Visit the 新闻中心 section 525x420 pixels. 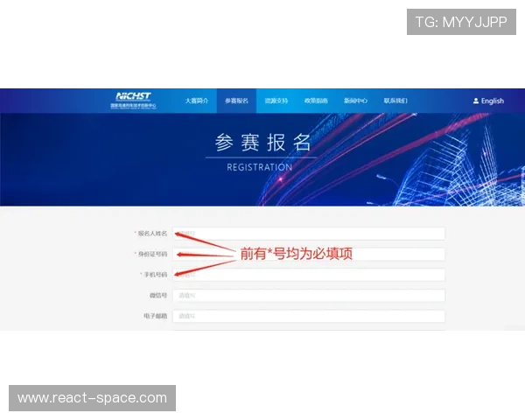point(355,101)
